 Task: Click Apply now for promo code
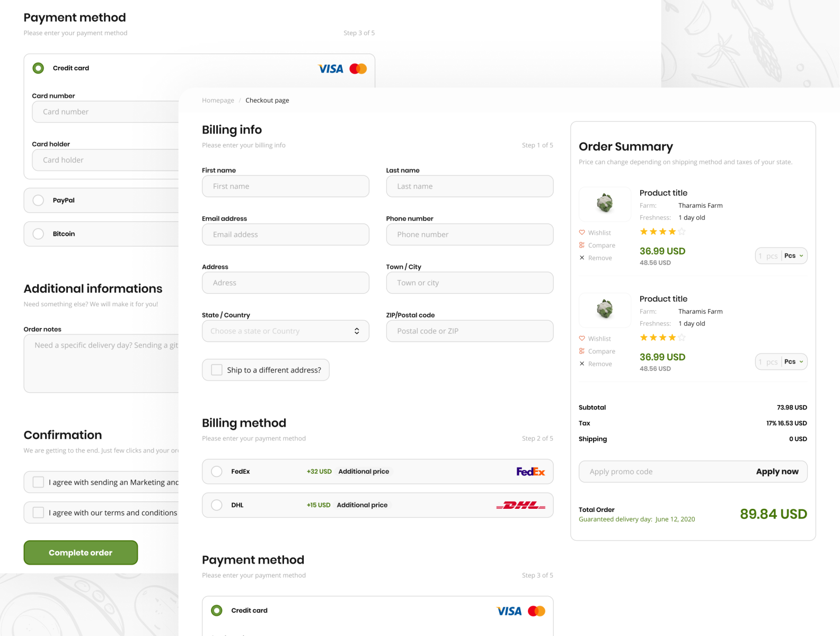click(777, 472)
